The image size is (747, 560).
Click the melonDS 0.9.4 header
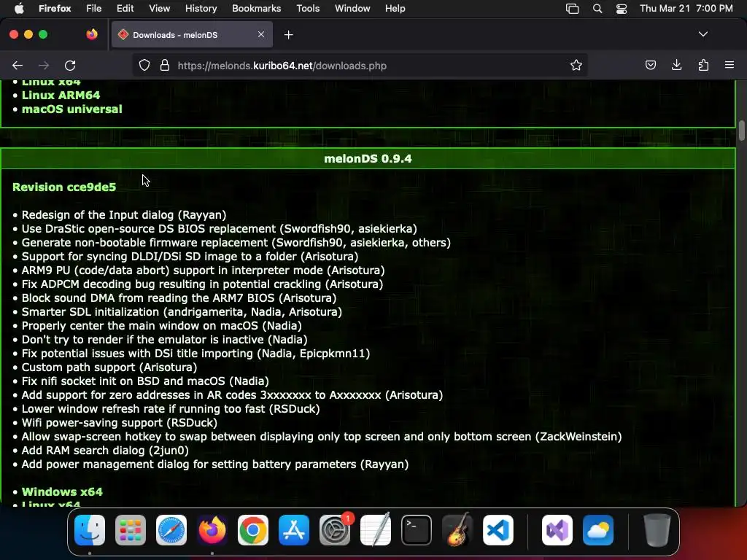[x=368, y=158]
